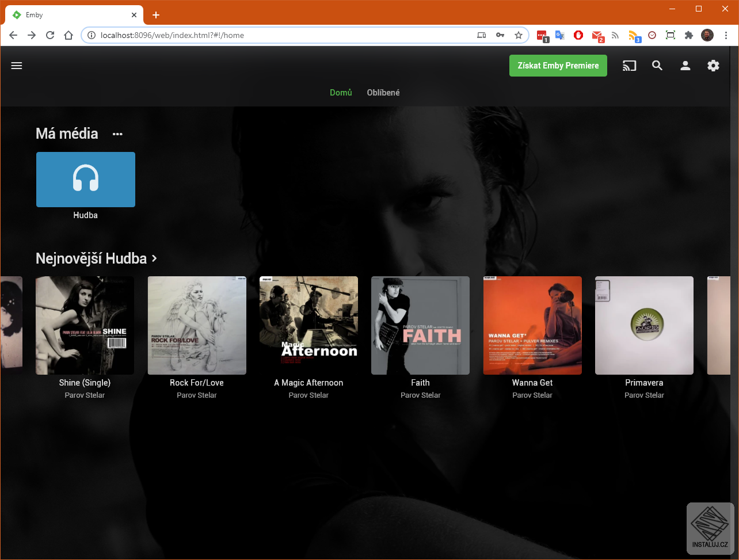Switch to the Domů tab

(341, 93)
